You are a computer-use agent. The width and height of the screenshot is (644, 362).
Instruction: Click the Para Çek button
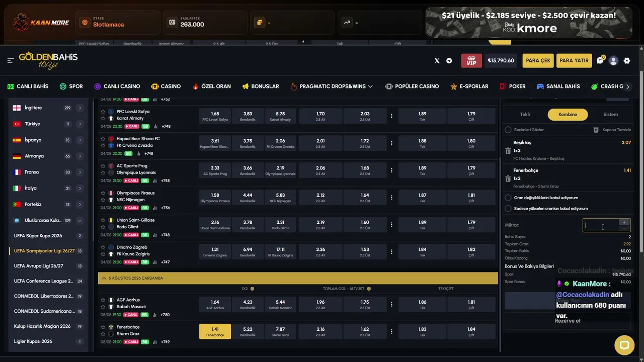[538, 61]
